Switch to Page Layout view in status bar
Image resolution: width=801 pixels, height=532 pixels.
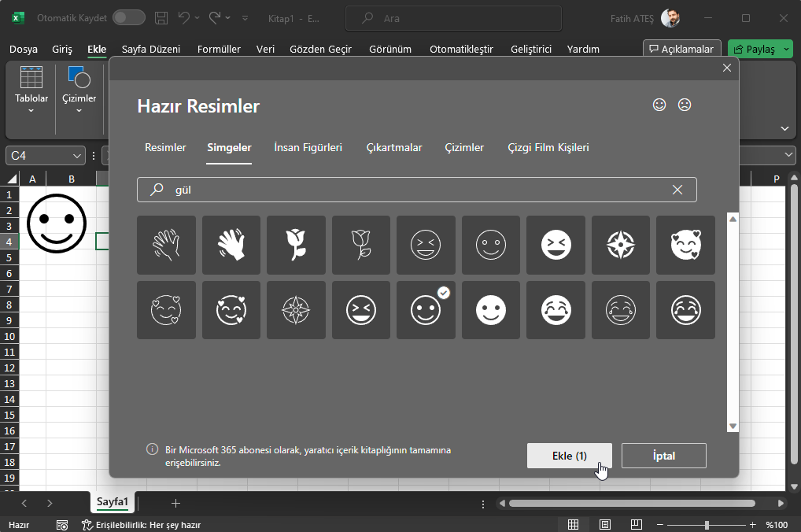coord(604,525)
